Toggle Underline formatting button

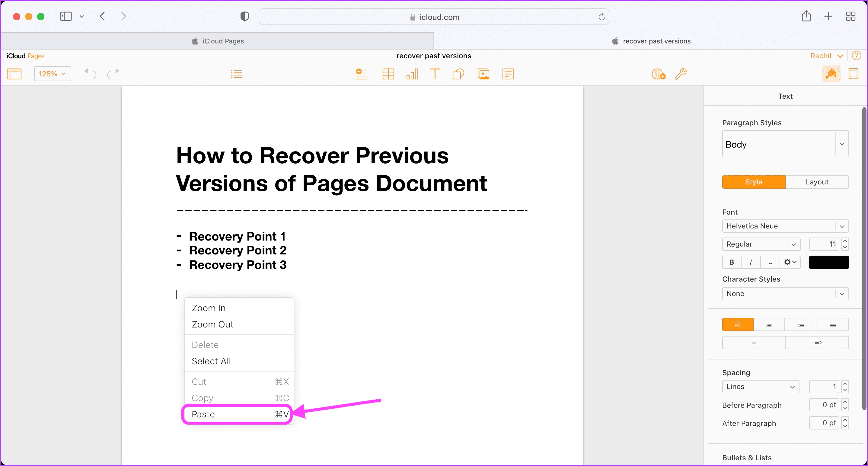[770, 262]
